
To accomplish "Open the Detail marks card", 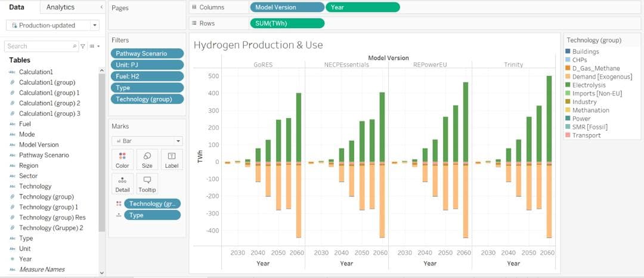I will point(122,184).
